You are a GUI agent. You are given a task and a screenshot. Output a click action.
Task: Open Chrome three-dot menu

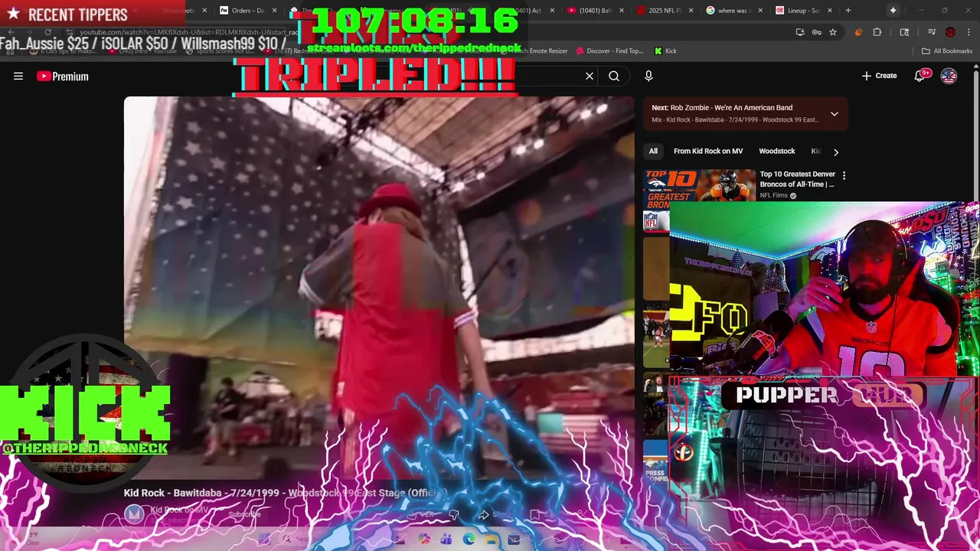tap(968, 32)
